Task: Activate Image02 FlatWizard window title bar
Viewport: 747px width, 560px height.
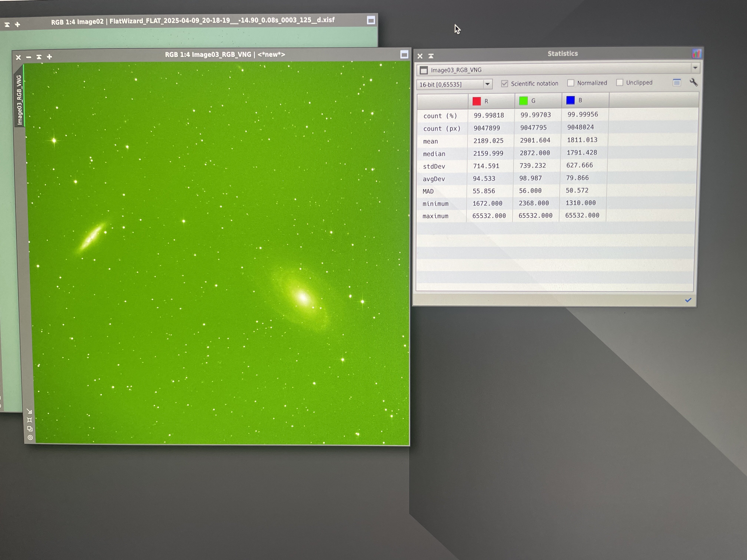Action: (192, 21)
